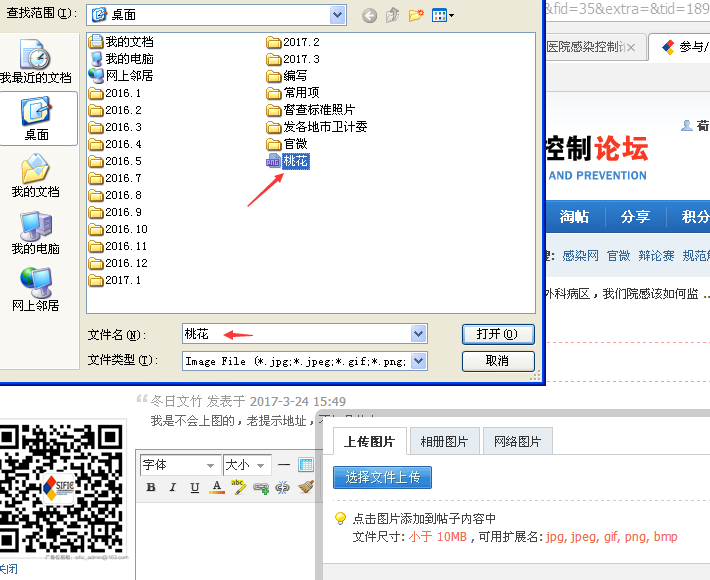
Task: Select the 桃花 image file
Action: 294,161
